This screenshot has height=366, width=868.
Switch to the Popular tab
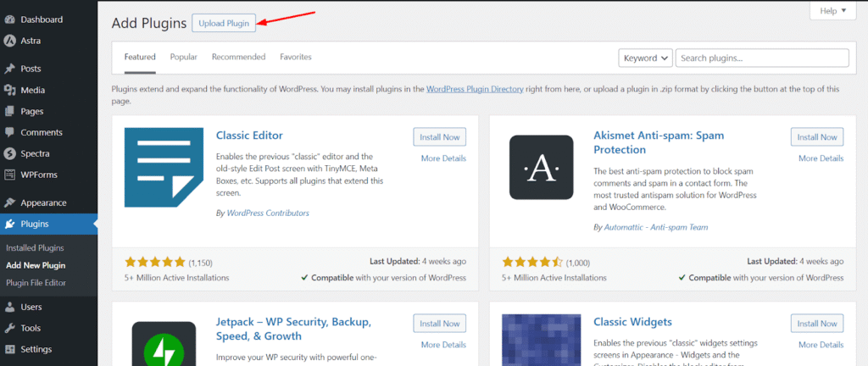pos(183,57)
